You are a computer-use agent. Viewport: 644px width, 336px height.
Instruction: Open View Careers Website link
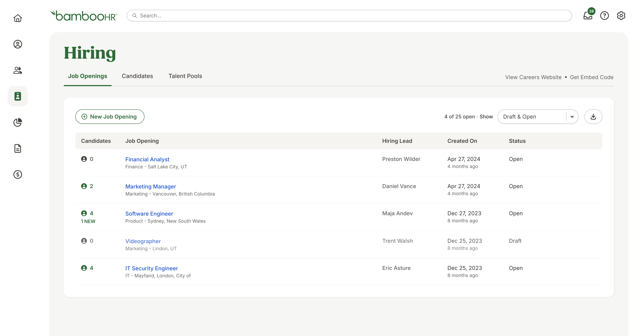[x=533, y=77]
